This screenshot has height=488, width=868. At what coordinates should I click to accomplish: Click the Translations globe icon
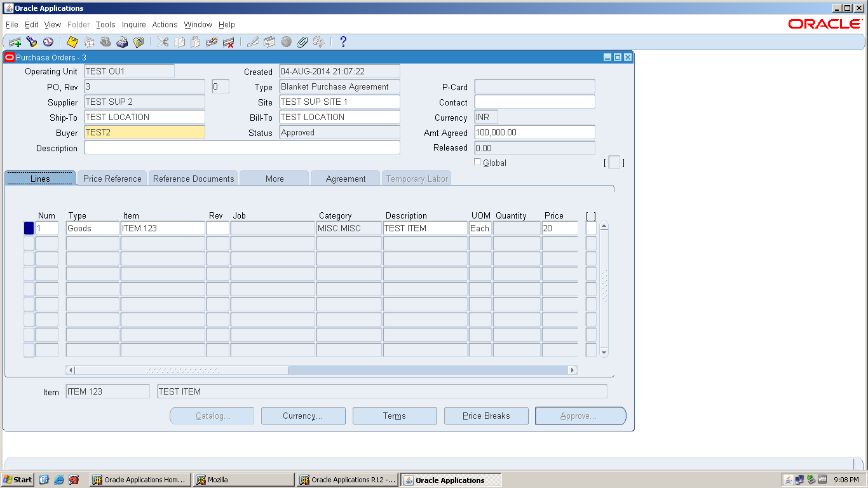point(286,41)
